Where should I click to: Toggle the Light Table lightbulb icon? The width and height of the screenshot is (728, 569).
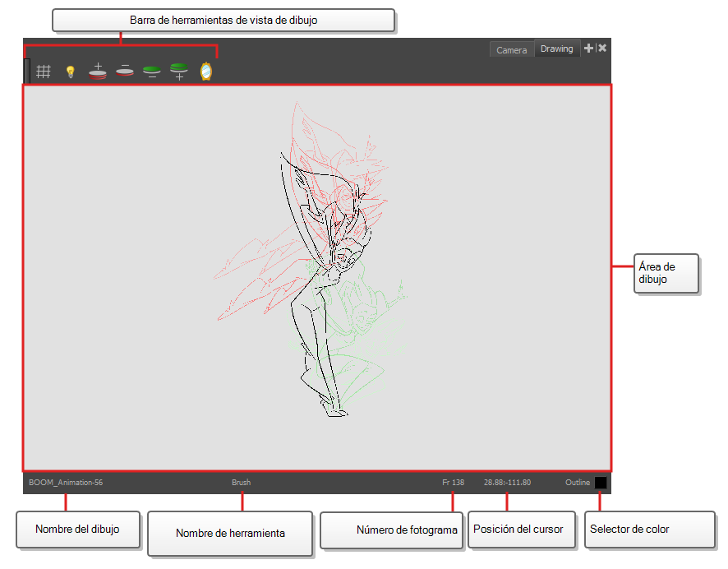point(70,72)
